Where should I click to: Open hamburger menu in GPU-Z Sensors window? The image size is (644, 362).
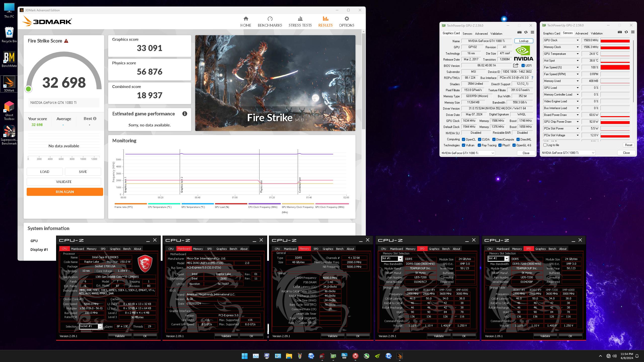[x=633, y=32]
